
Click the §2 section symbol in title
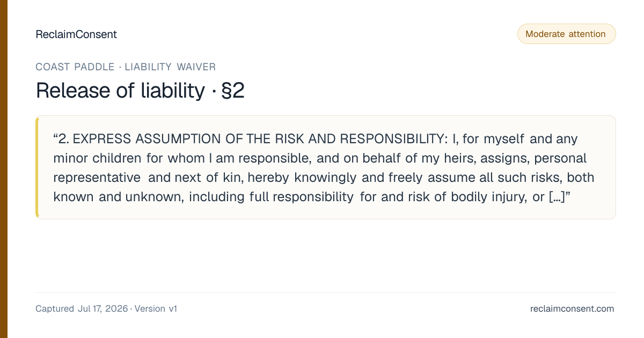[232, 91]
